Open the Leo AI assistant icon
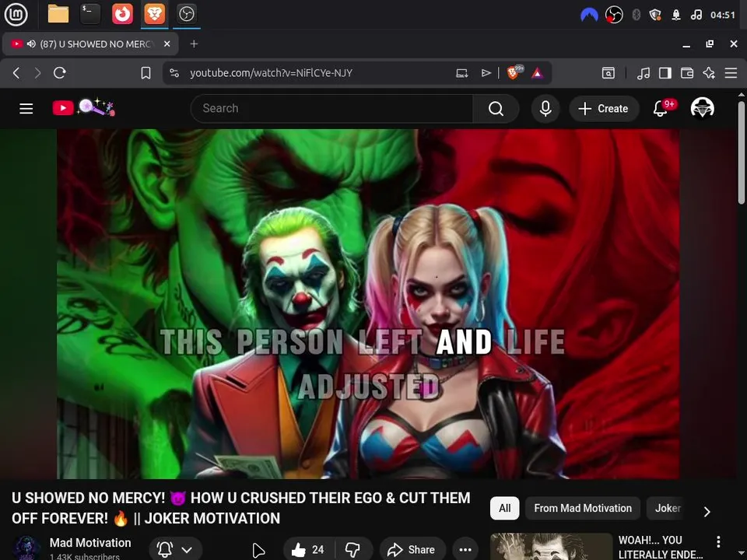The image size is (747, 560). pyautogui.click(x=709, y=73)
